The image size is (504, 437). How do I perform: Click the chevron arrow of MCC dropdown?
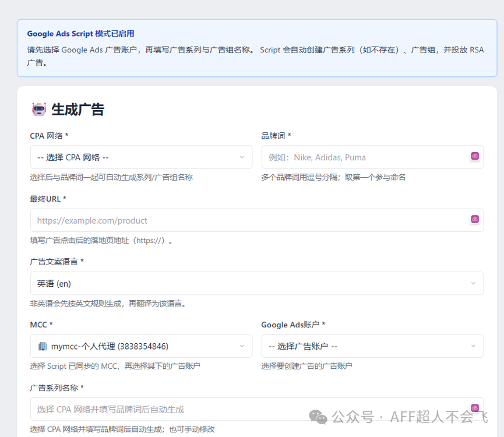[242, 346]
